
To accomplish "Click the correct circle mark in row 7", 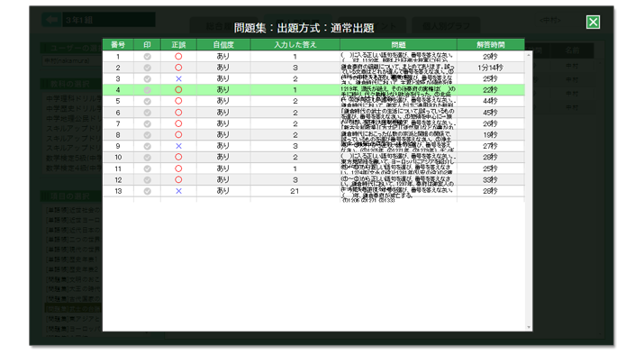I will coord(178,123).
